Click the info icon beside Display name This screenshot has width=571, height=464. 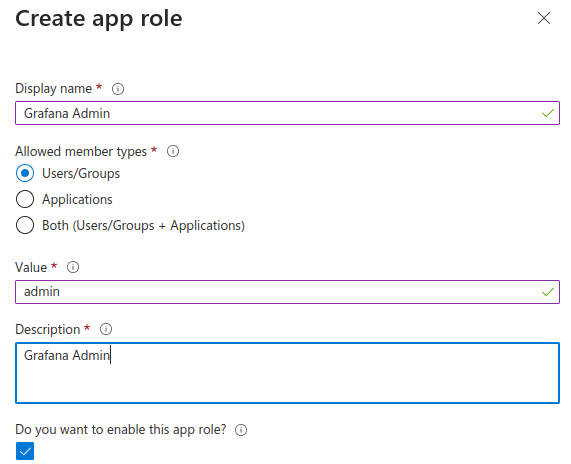point(118,89)
